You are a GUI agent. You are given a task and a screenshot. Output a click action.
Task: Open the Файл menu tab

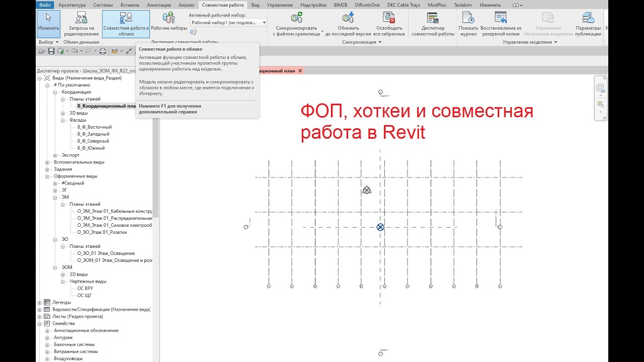click(45, 5)
